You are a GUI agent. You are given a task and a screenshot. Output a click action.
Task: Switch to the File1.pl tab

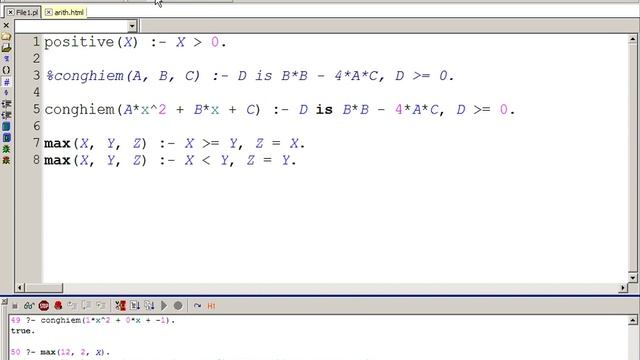27,13
